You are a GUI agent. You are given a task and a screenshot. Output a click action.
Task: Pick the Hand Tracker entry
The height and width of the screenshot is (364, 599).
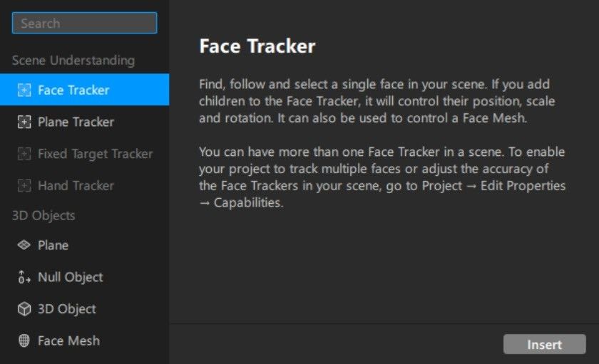(84, 185)
